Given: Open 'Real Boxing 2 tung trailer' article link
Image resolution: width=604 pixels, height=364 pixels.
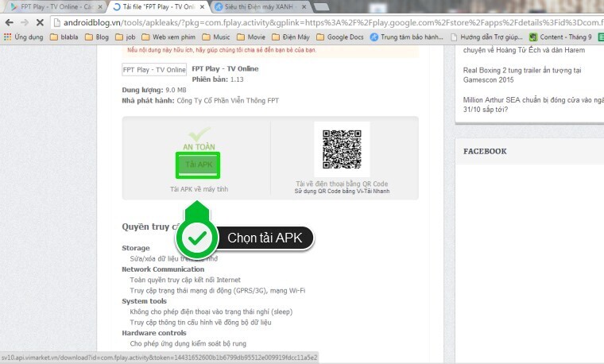Looking at the screenshot, I should point(522,76).
